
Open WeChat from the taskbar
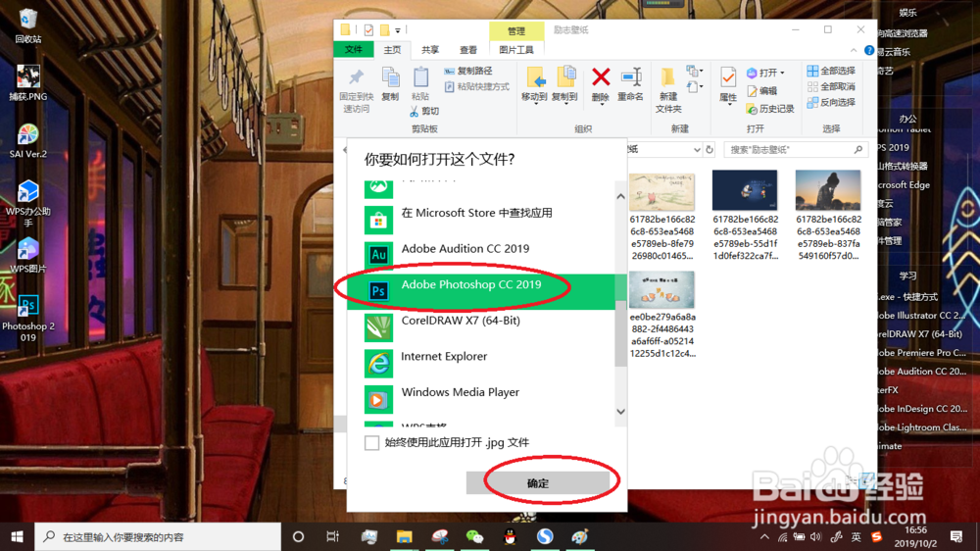[x=474, y=536]
